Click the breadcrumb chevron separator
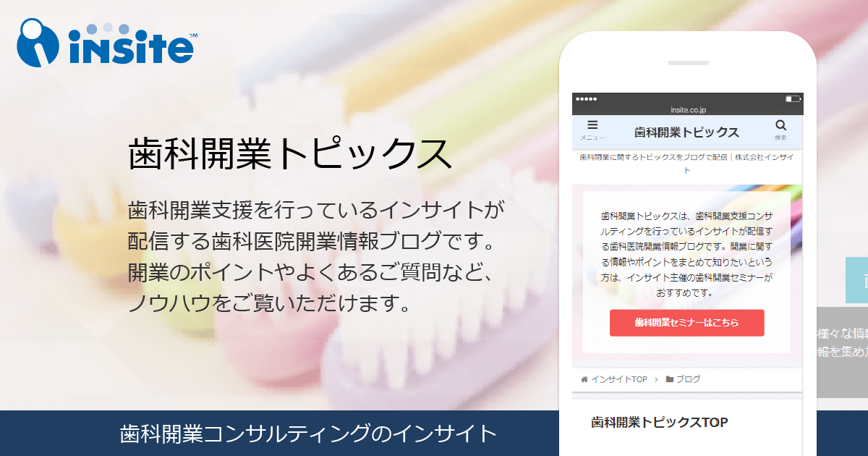868x456 pixels. pos(656,379)
